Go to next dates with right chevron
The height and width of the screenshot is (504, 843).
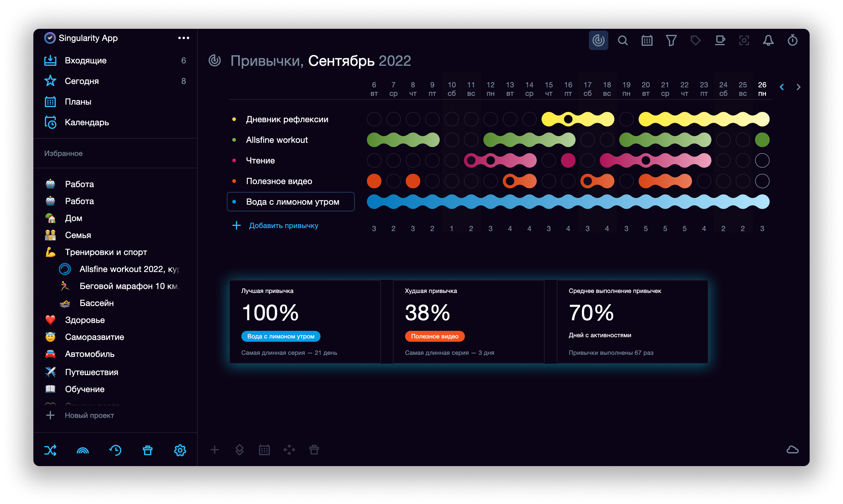tap(798, 87)
